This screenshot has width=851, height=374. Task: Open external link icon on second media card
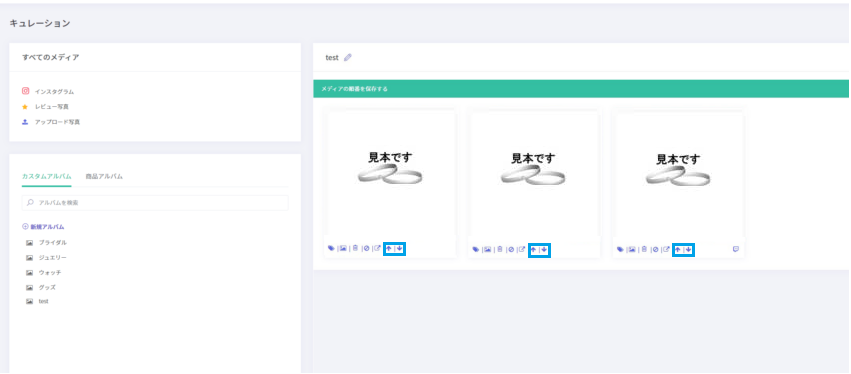point(522,250)
